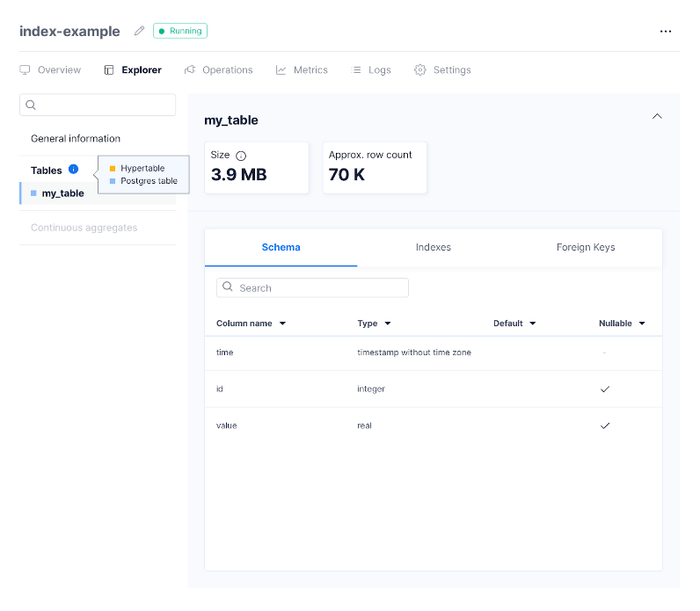Viewport: 700px width, 611px height.
Task: Open the Nullable column sort arrow
Action: pyautogui.click(x=642, y=324)
